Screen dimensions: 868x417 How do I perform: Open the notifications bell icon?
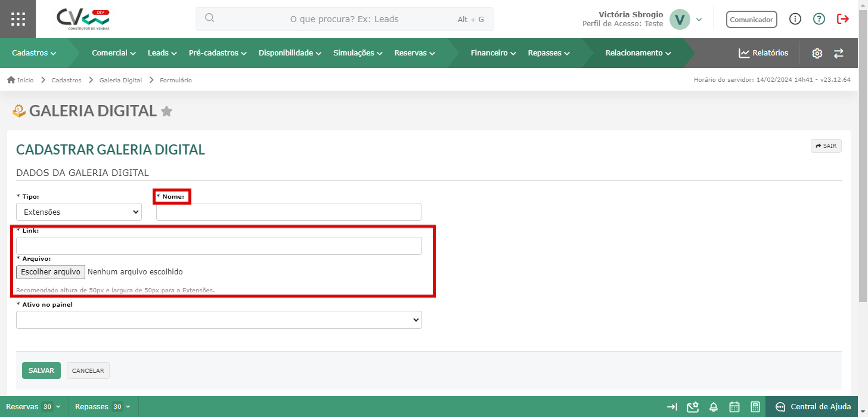714,407
